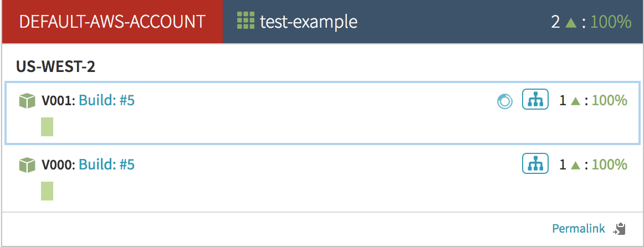The width and height of the screenshot is (644, 247).
Task: Click the circular running-task spinner on V001
Action: coord(504,101)
